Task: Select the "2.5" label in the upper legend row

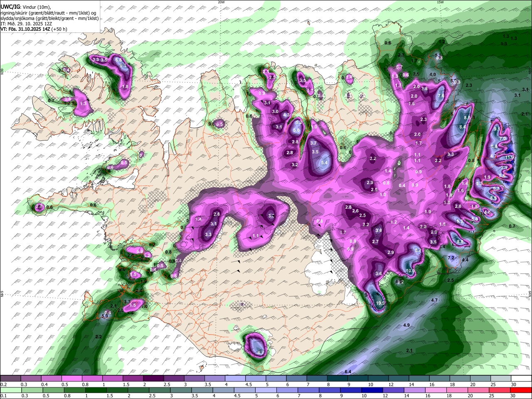Action: [x=167, y=384]
